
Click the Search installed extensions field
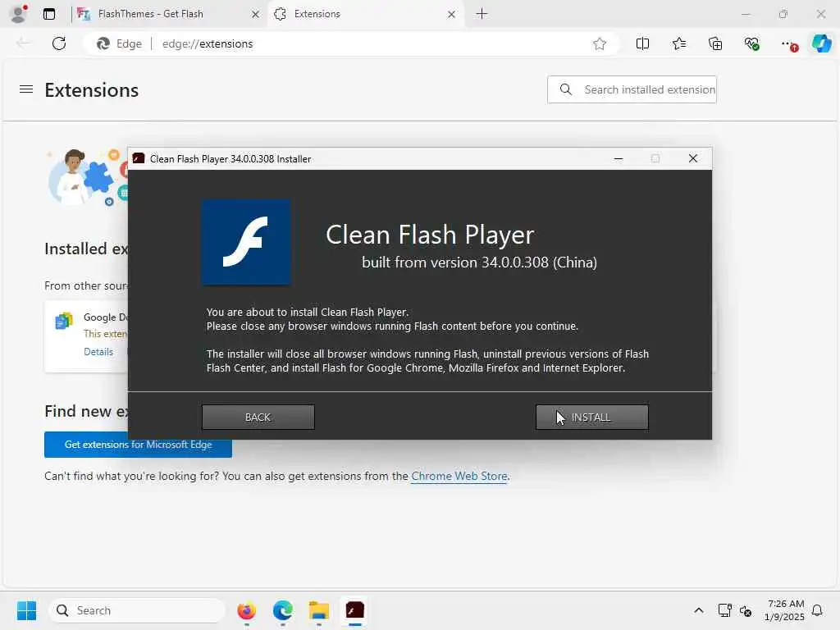pyautogui.click(x=632, y=89)
